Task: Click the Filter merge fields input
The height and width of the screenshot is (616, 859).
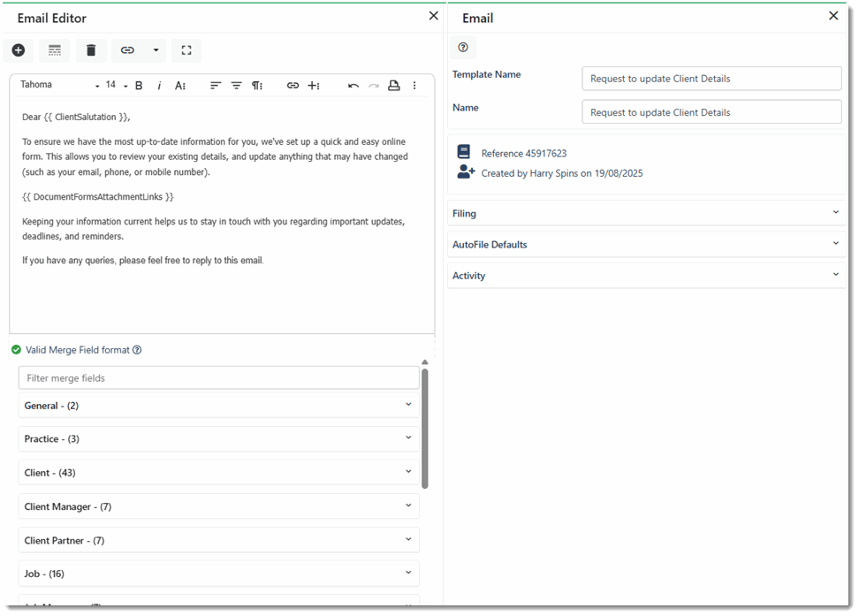Action: (x=219, y=378)
